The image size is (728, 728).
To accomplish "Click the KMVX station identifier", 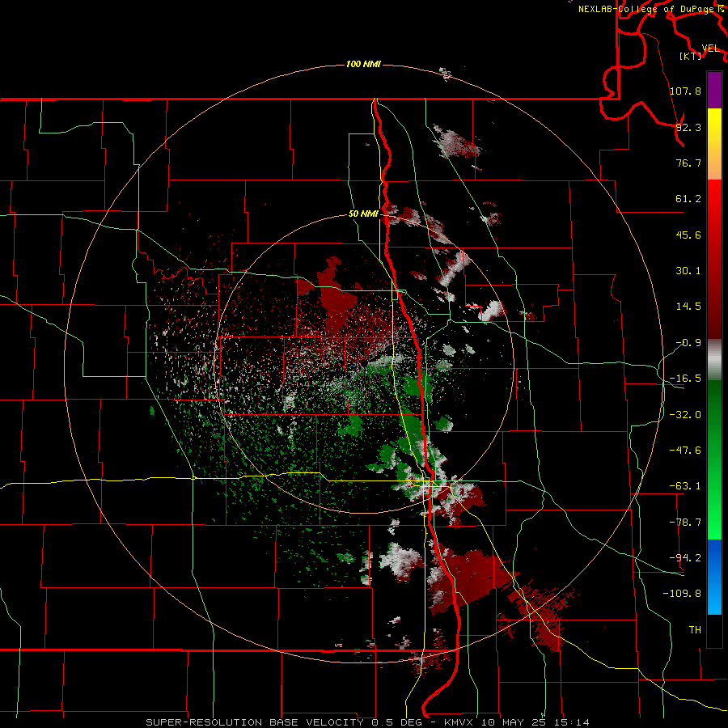I will (459, 722).
